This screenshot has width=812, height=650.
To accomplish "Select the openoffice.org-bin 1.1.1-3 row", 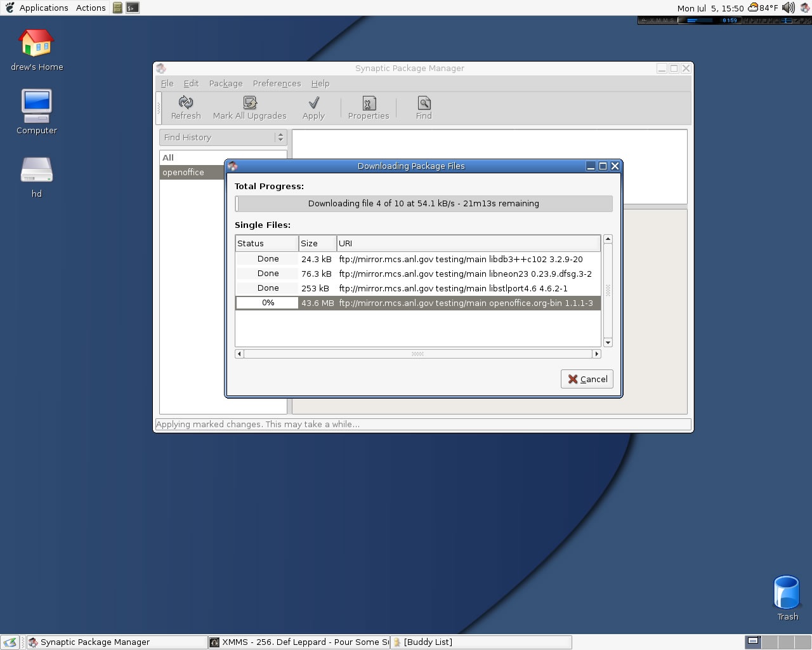I will click(x=418, y=303).
